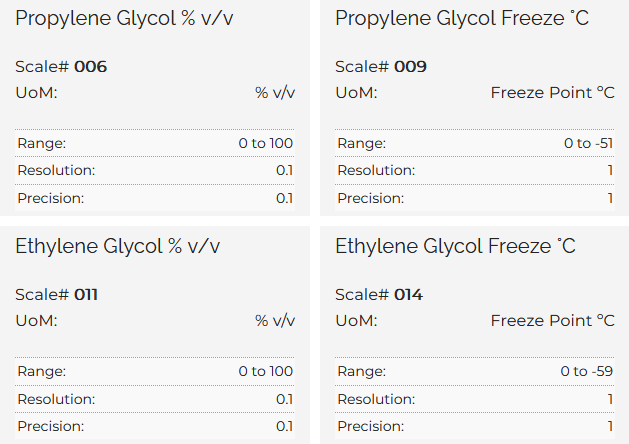Click the Ethylene Glycol Freeze °C heading
The image size is (629, 444).
tap(455, 246)
